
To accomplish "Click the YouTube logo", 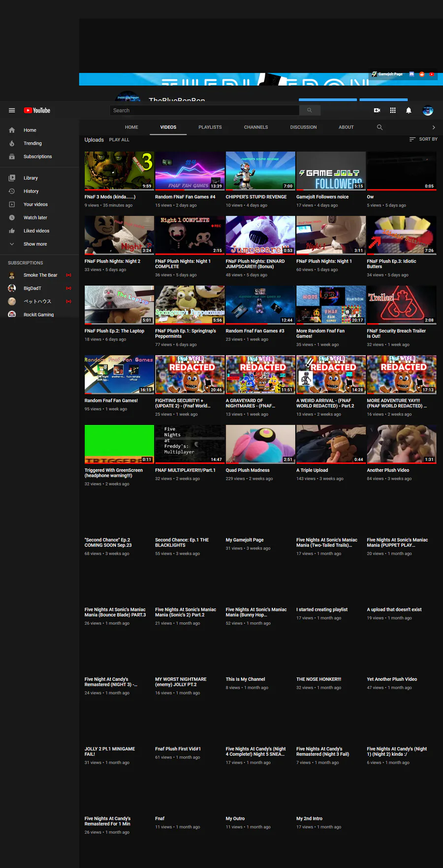I will (x=37, y=110).
